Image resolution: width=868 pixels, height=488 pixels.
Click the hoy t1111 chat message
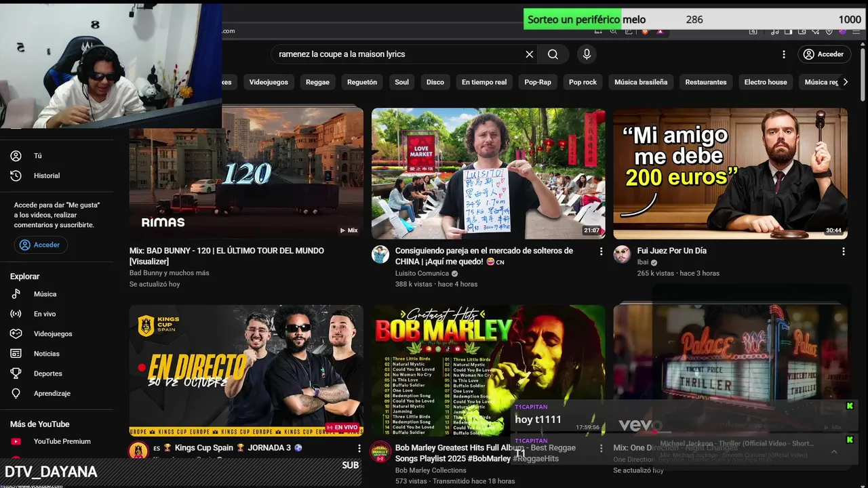pos(538,420)
